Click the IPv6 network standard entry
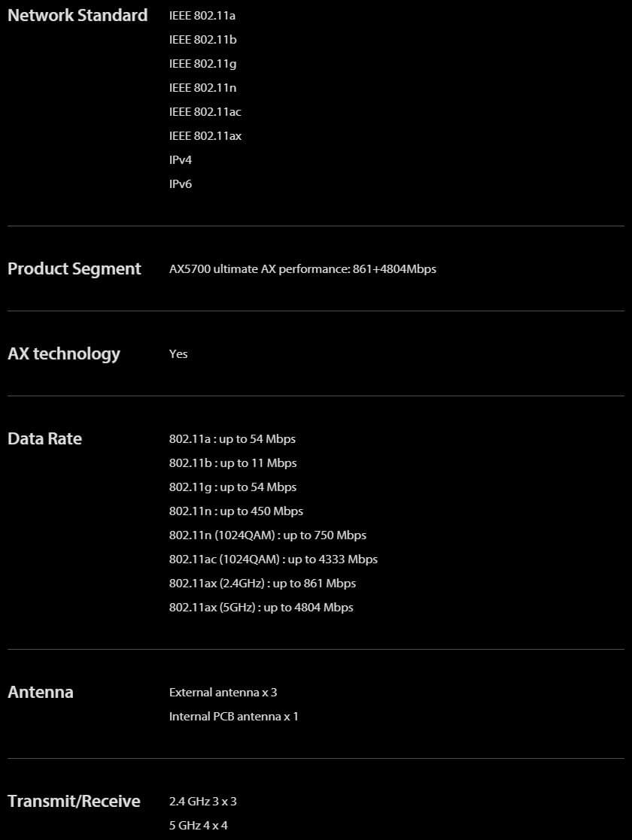This screenshot has width=632, height=840. 180,183
